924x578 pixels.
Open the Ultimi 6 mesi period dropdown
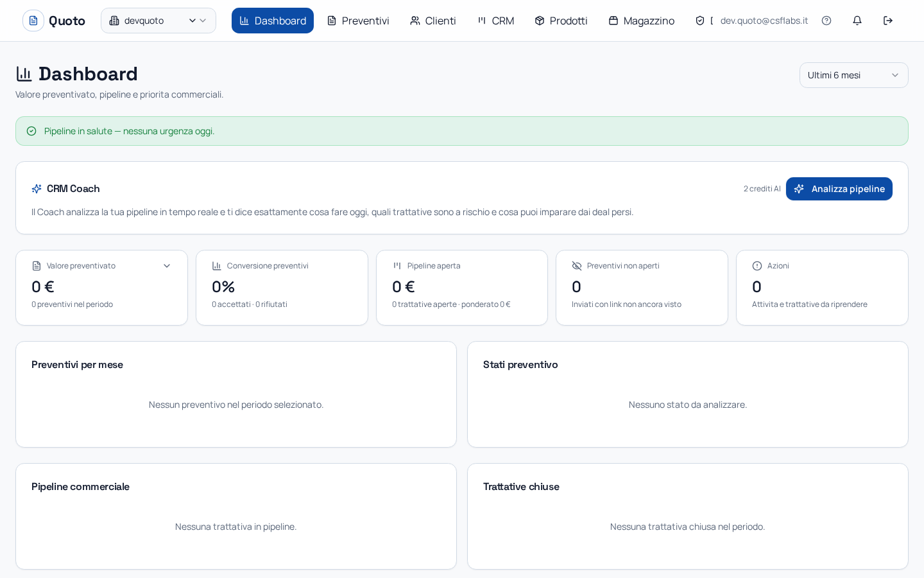tap(854, 75)
